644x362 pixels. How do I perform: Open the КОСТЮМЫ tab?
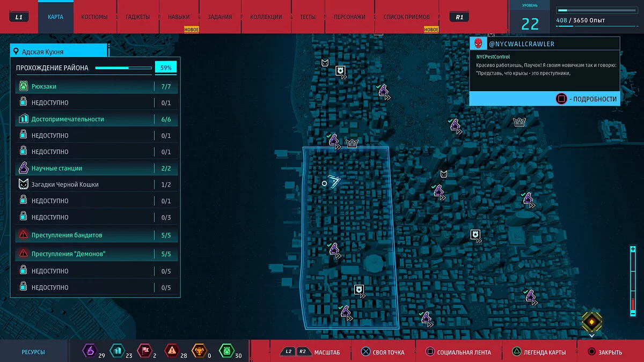[x=94, y=17]
